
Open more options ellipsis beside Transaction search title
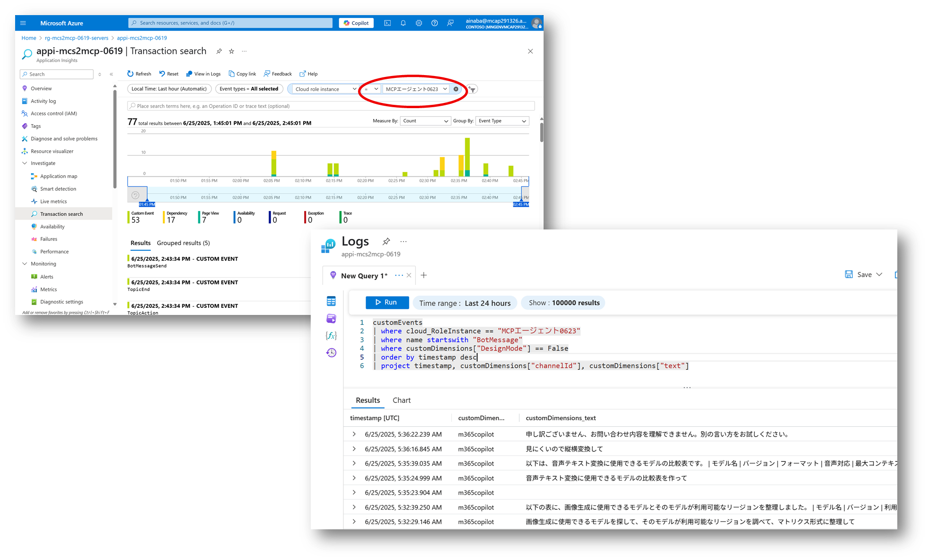(244, 51)
